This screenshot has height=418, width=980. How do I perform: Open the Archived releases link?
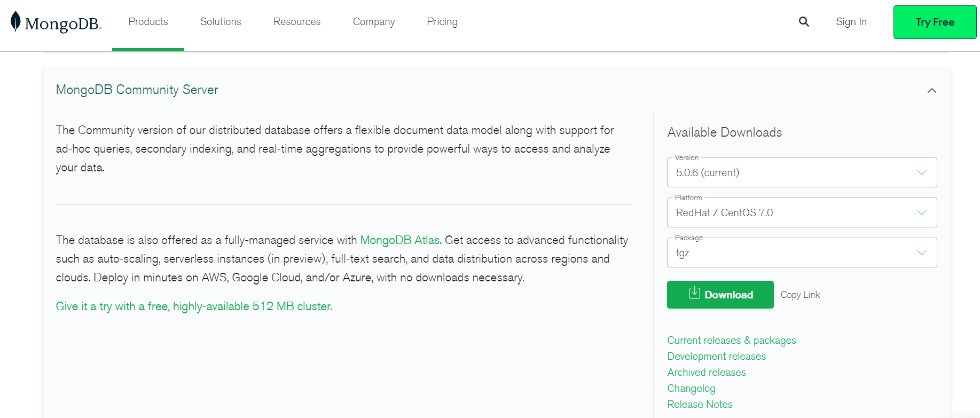coord(706,373)
